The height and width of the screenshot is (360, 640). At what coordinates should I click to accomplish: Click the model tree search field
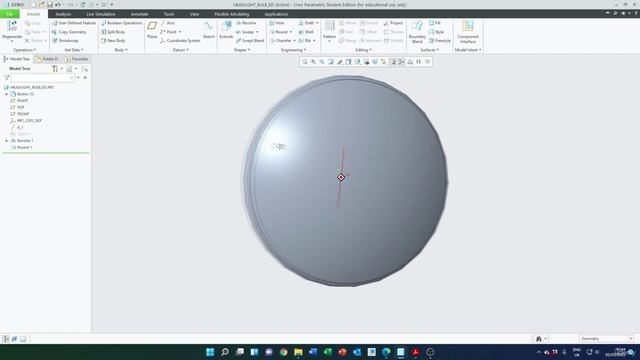(42, 78)
